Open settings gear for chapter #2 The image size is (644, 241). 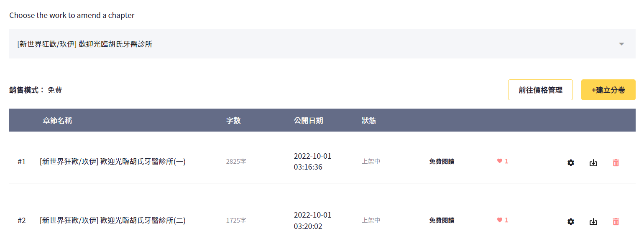(x=571, y=222)
